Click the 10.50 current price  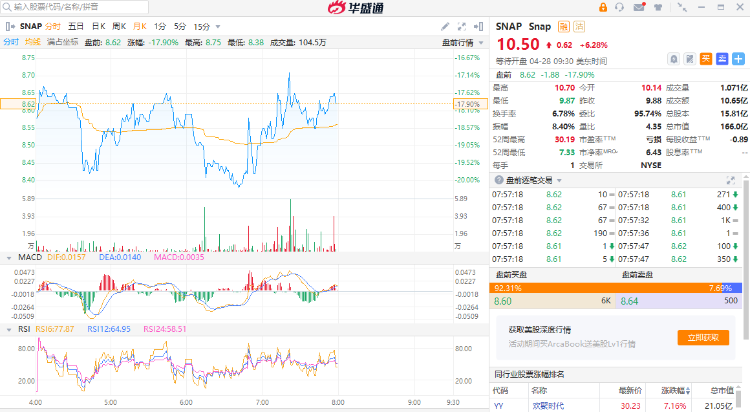(518, 45)
